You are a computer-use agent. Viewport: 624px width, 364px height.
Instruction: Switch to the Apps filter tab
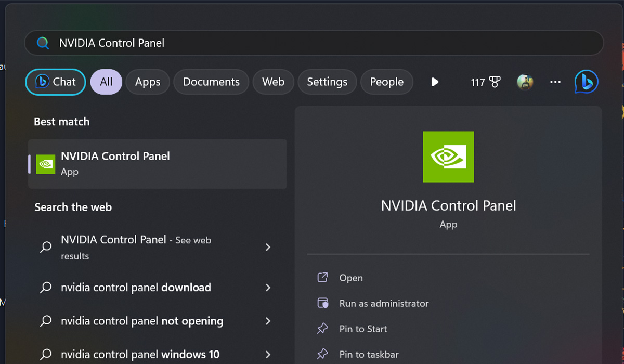(147, 82)
